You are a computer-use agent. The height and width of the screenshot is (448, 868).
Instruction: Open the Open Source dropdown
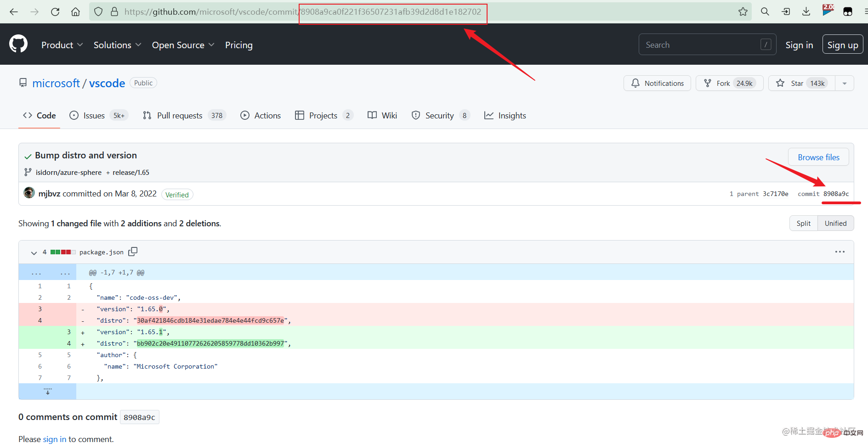tap(183, 45)
